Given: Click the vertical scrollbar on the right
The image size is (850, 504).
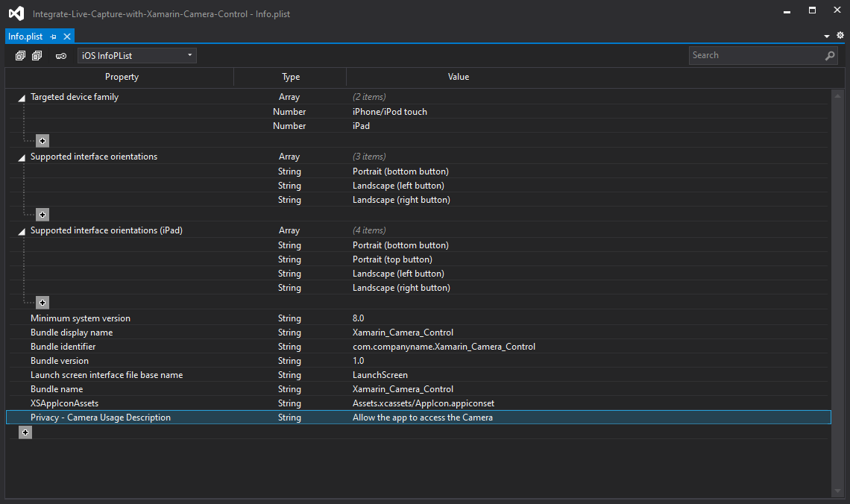Looking at the screenshot, I should click(x=837, y=291).
